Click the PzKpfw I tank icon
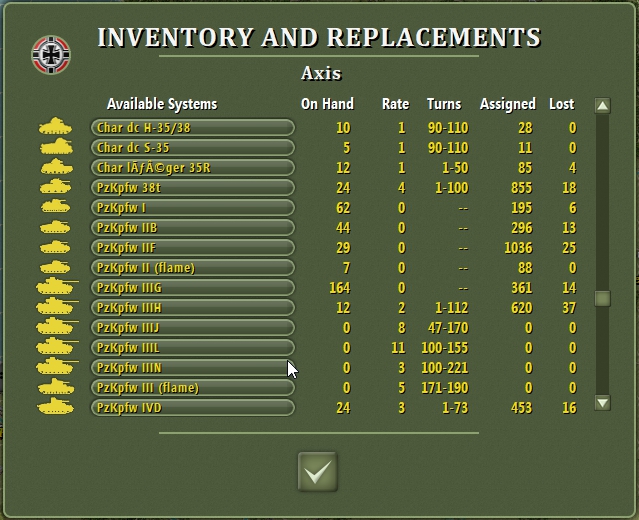 pyautogui.click(x=55, y=206)
